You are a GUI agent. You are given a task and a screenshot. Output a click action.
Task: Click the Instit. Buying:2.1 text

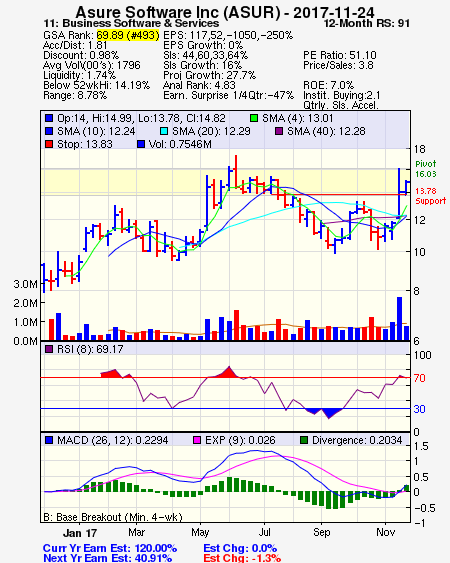coord(342,96)
